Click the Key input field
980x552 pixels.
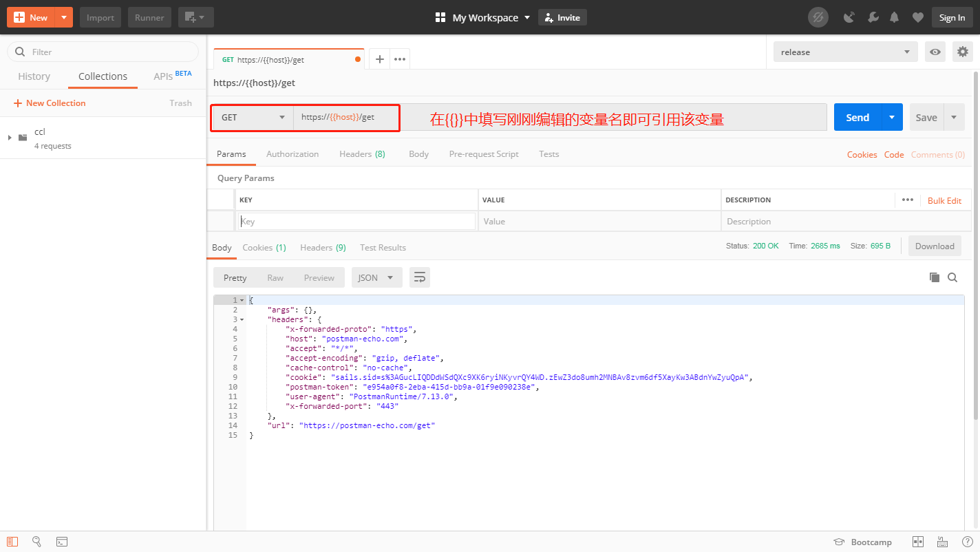pos(356,222)
